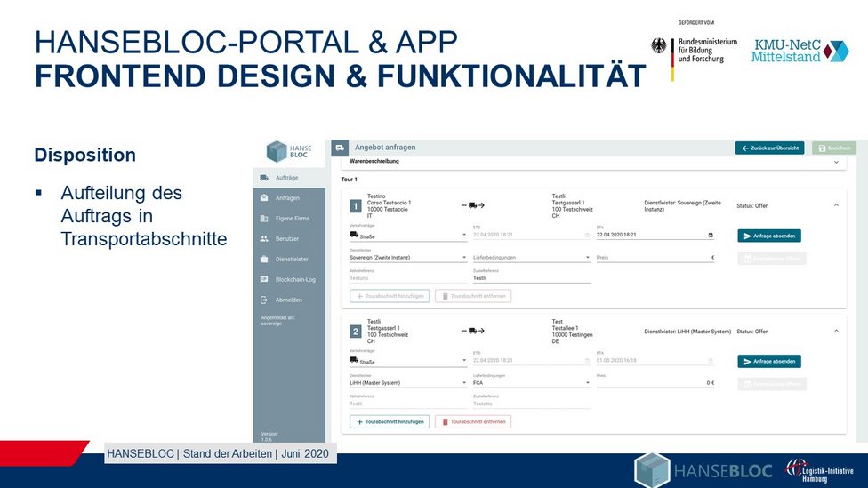The height and width of the screenshot is (488, 868).
Task: Open Lieferbedingungen dropdown showing FCA
Action: 532,383
